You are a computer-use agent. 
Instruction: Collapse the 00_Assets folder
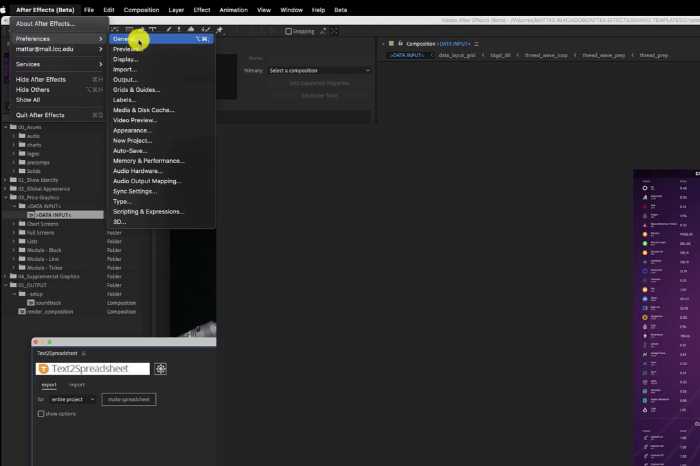(x=6, y=127)
